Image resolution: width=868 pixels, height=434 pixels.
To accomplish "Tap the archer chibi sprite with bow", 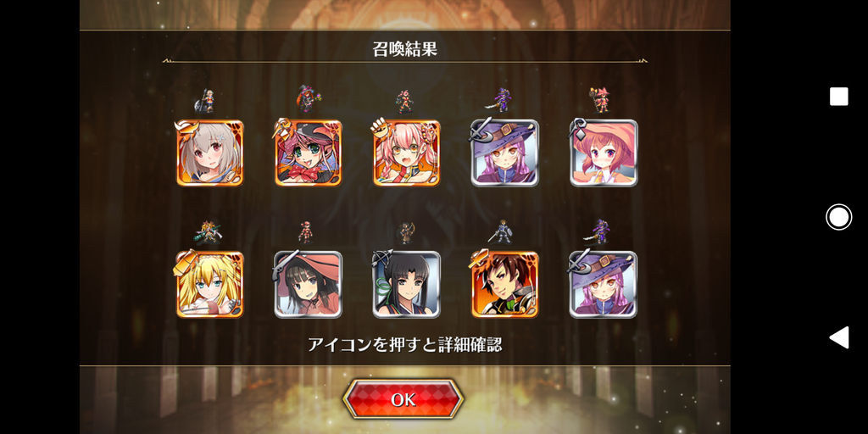I will pos(406,233).
